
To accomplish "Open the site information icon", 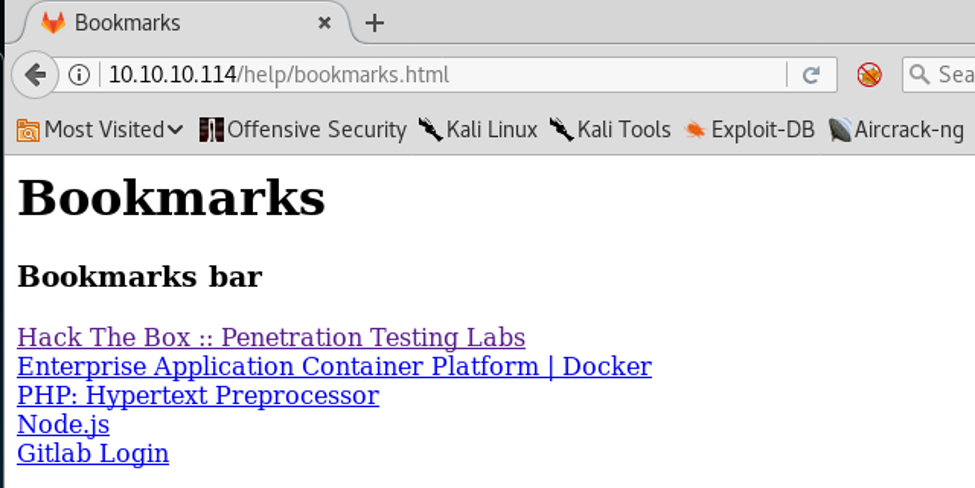I will 80,75.
